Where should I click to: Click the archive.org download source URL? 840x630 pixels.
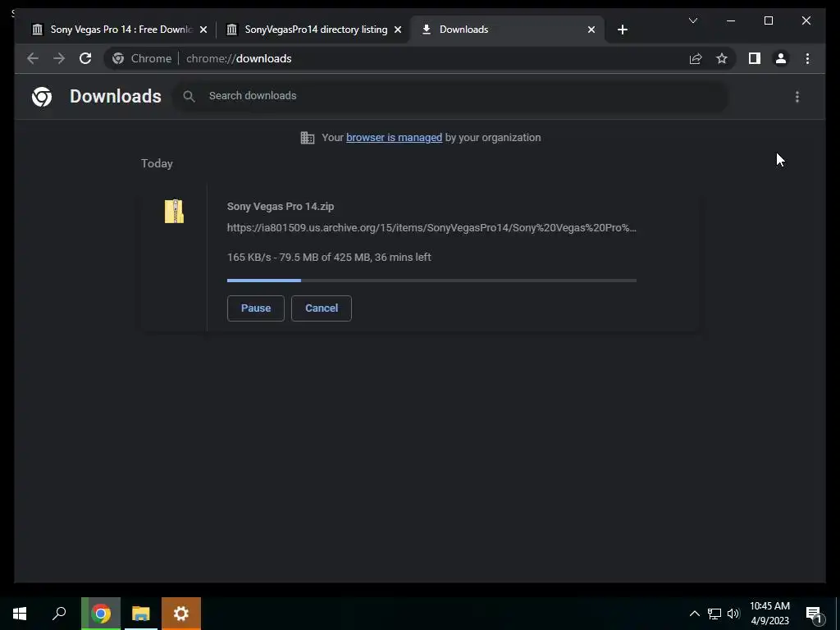coord(431,228)
